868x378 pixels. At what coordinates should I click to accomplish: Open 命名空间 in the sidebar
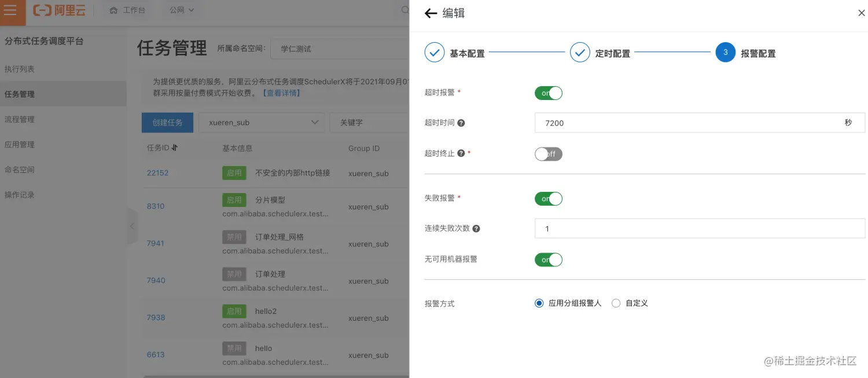(x=20, y=169)
